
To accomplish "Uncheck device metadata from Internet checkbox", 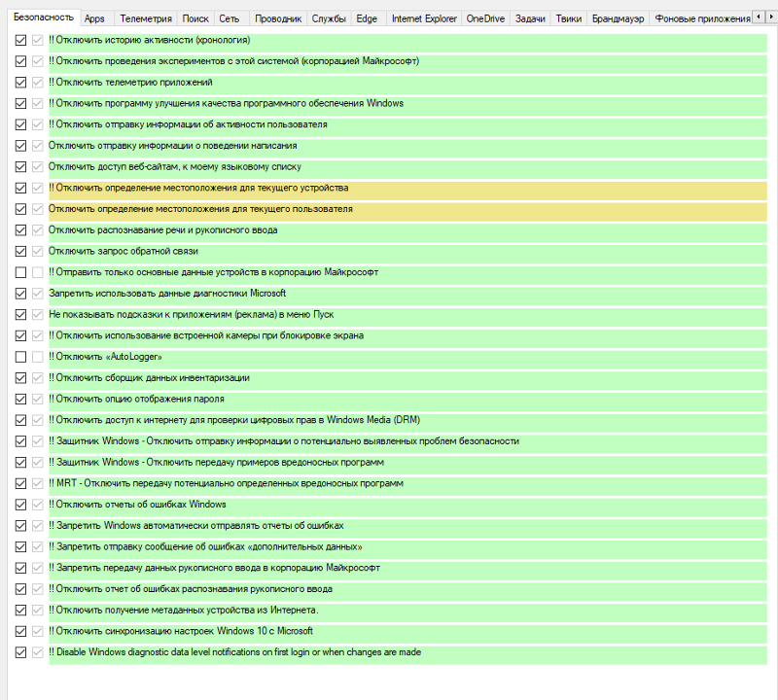I will 20,611.
